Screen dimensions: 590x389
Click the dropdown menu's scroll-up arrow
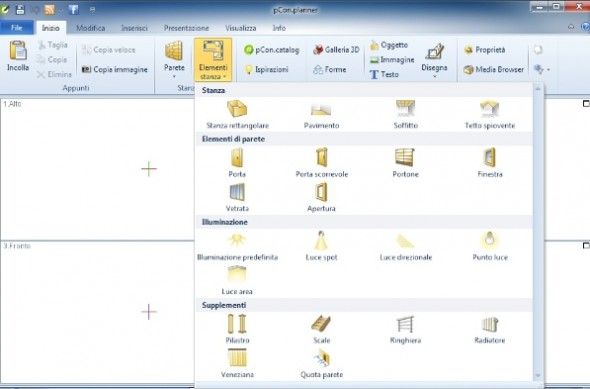[538, 89]
